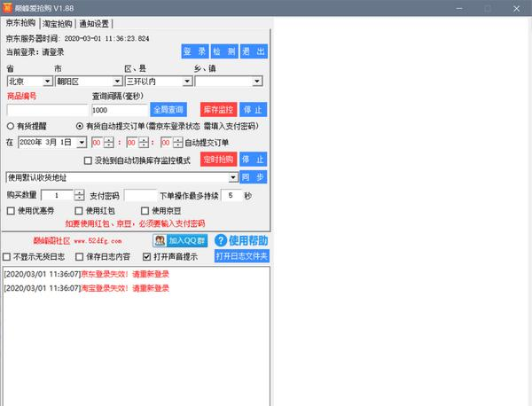Minimize the application window
The height and width of the screenshot is (406, 532).
coord(459,8)
